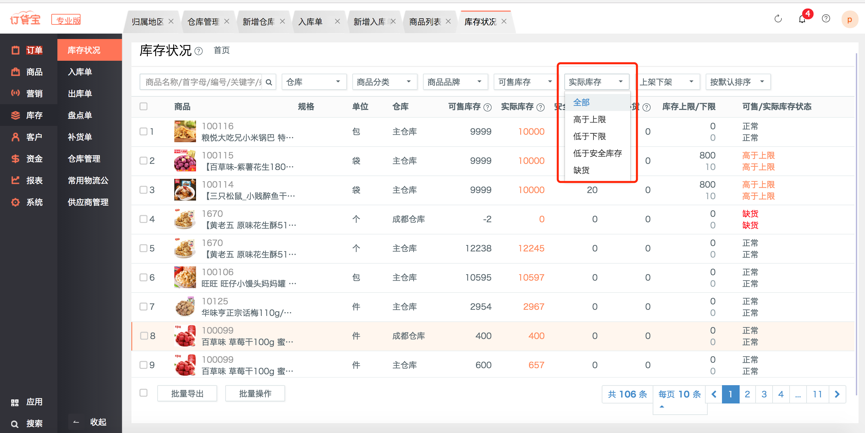865x433 pixels.
Task: Open the 客户 customers sidebar icon
Action: coord(15,137)
